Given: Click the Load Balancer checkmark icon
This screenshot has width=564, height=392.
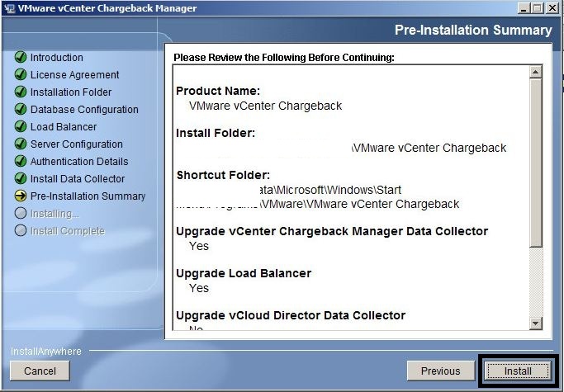Looking at the screenshot, I should pyautogui.click(x=21, y=127).
